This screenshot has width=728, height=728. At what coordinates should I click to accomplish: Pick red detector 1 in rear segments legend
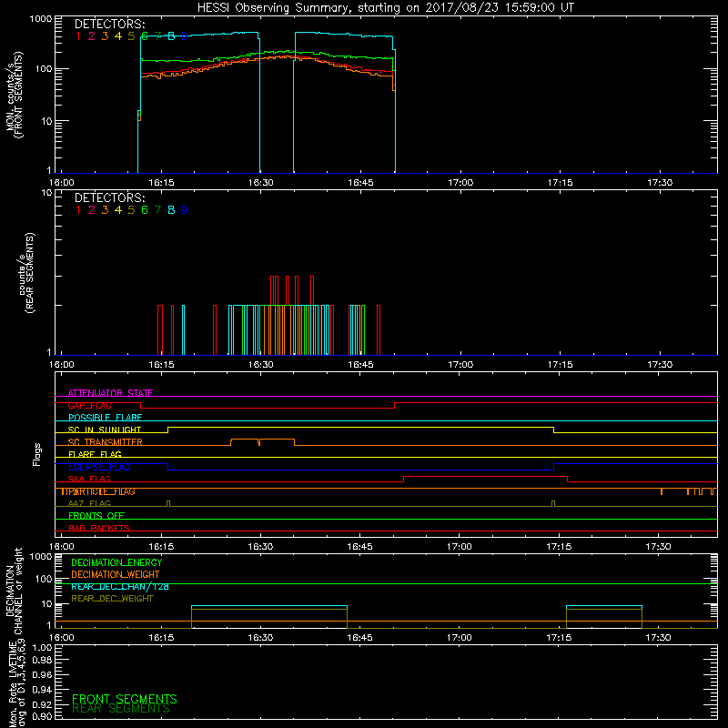(78, 210)
